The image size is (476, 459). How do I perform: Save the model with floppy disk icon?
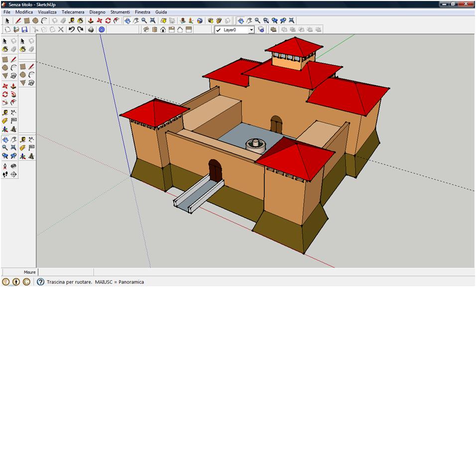[x=24, y=29]
